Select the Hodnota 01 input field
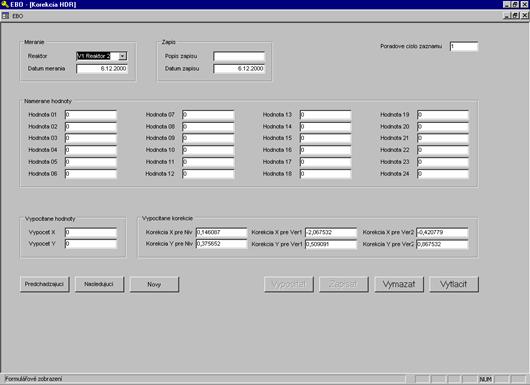This screenshot has height=385, width=530. click(91, 115)
